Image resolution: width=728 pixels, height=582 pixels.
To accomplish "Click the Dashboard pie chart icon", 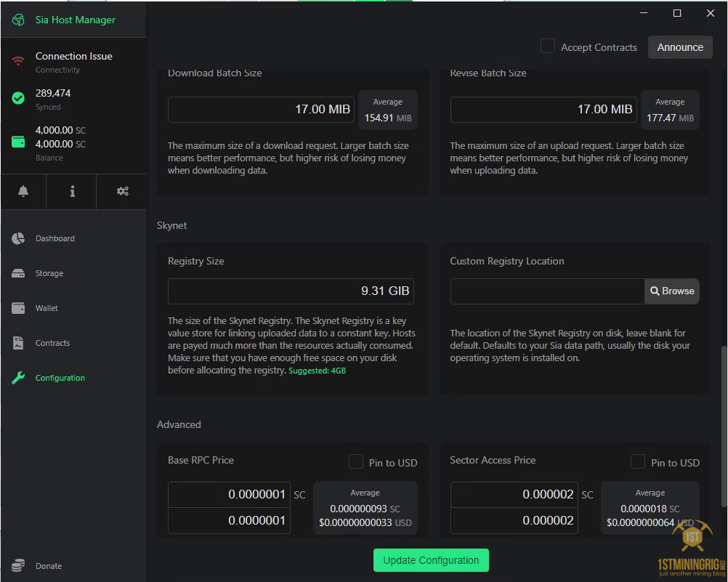I will [x=18, y=238].
